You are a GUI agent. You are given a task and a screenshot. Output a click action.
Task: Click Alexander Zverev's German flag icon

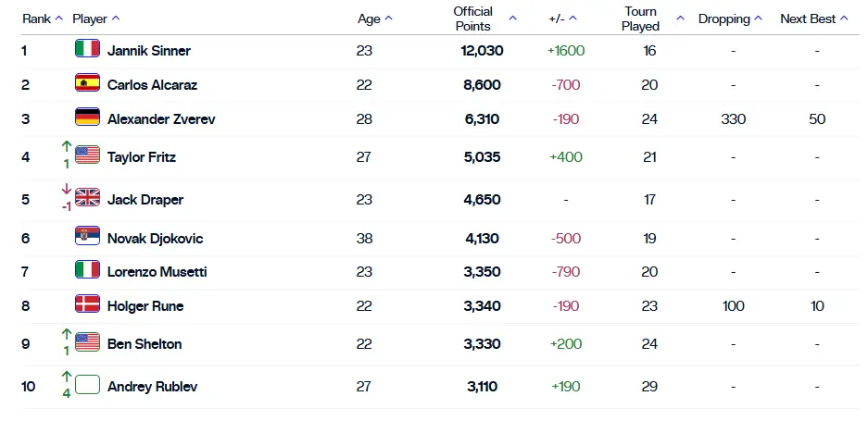click(87, 118)
